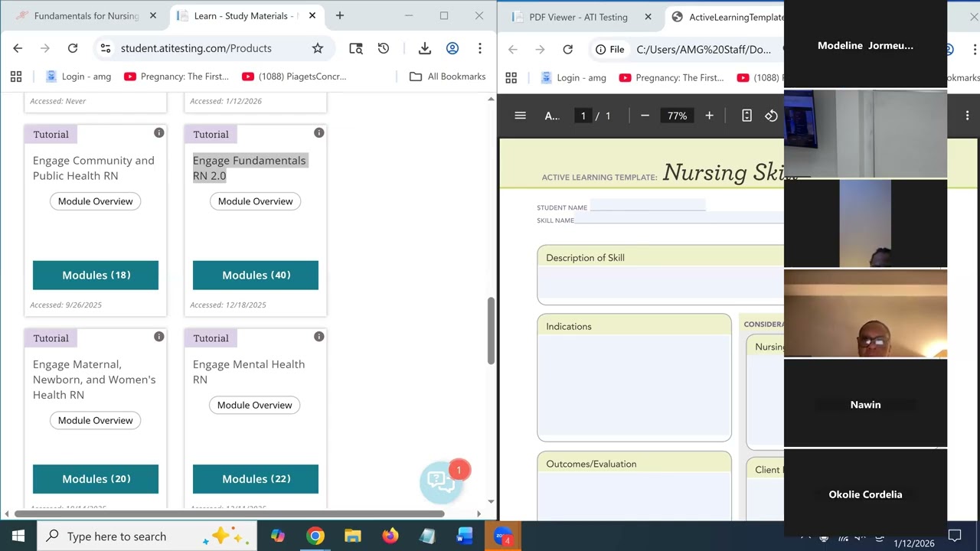980x551 pixels.
Task: Open the Modules (18) list
Action: [96, 275]
